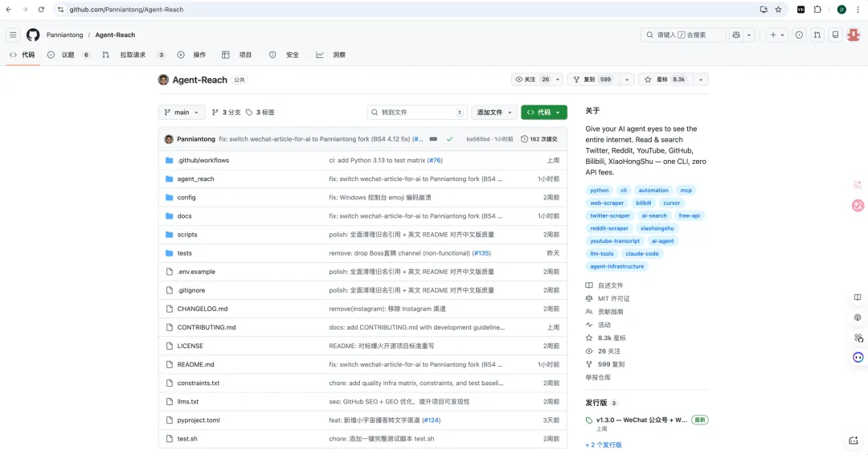This screenshot has width=868, height=455.
Task: Switch to the 拉取请求 tab
Action: [x=133, y=55]
